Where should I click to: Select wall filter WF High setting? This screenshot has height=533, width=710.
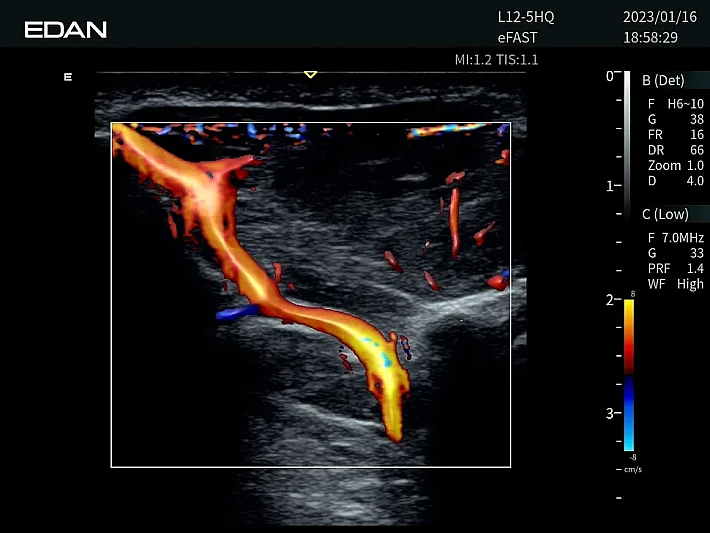click(x=675, y=285)
